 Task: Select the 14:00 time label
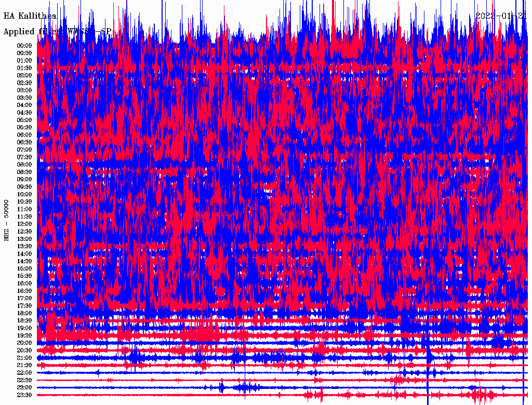point(24,254)
